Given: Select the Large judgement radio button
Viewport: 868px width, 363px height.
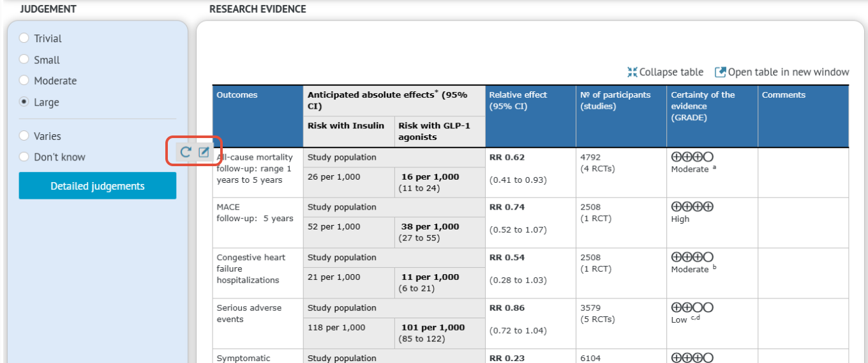Looking at the screenshot, I should tap(24, 102).
